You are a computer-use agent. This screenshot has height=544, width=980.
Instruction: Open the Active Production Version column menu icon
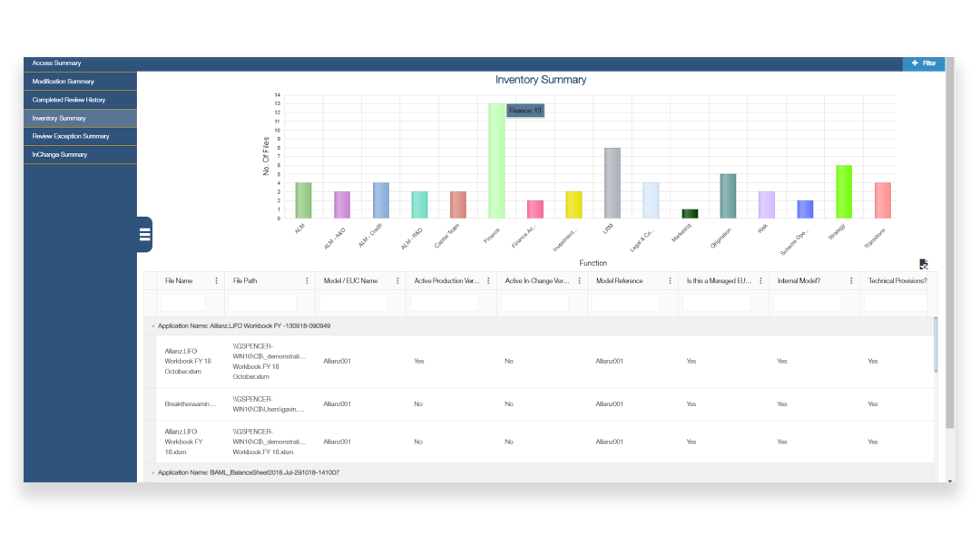[x=488, y=281]
